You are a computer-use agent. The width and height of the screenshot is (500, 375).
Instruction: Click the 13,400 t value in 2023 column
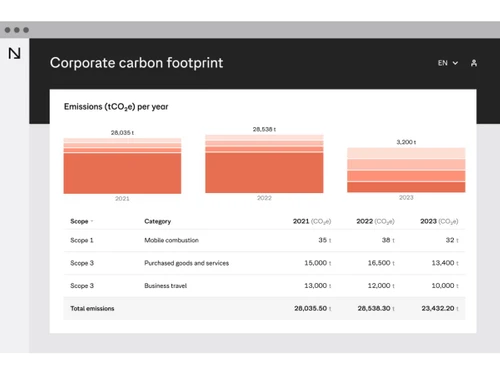pyautogui.click(x=445, y=263)
